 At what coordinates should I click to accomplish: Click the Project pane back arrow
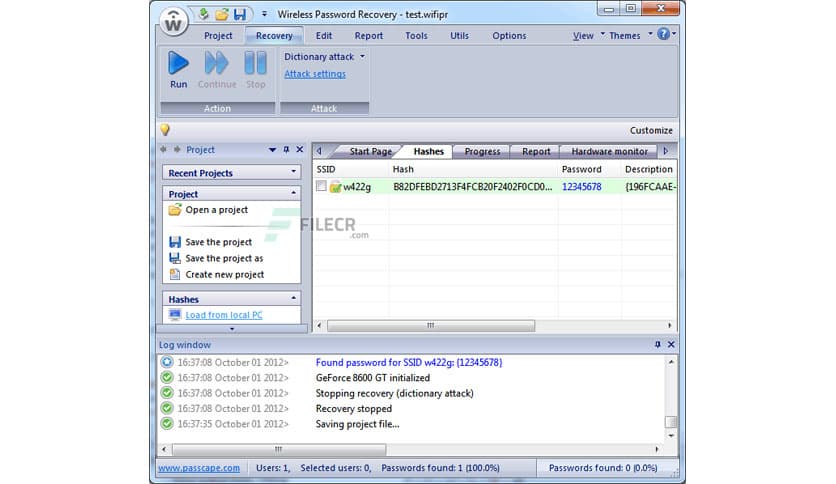click(164, 150)
